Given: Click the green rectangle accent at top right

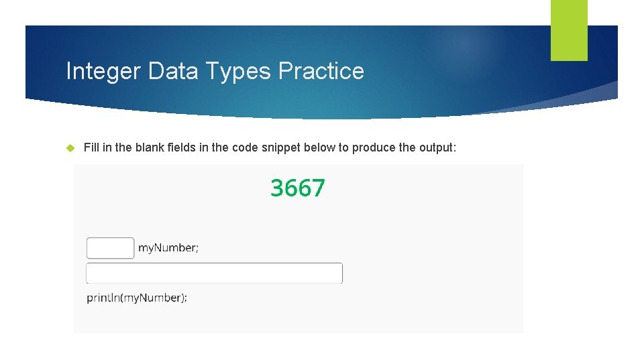Looking at the screenshot, I should point(569,29).
